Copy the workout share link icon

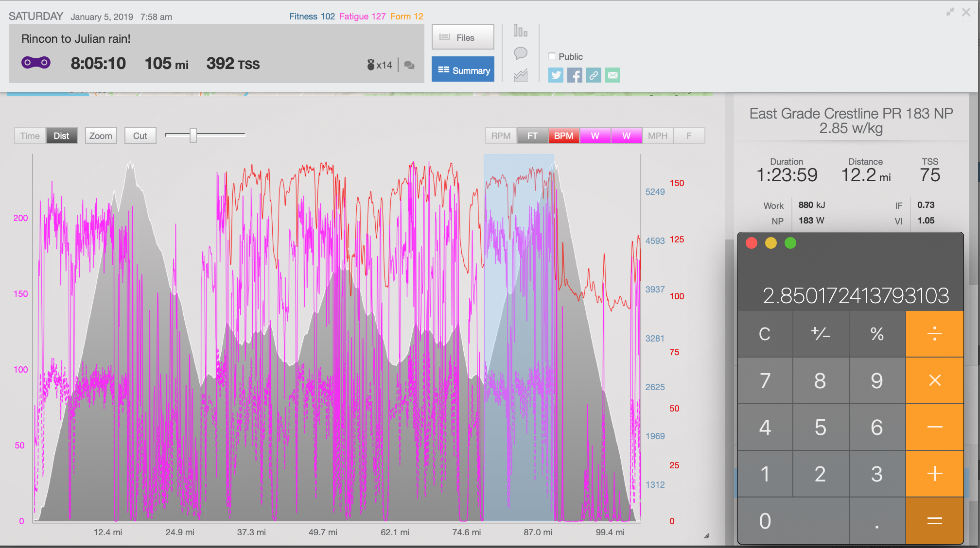594,75
